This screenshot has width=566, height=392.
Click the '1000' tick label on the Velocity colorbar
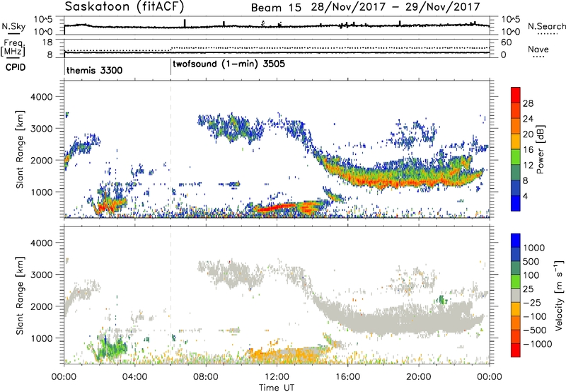[x=534, y=248]
